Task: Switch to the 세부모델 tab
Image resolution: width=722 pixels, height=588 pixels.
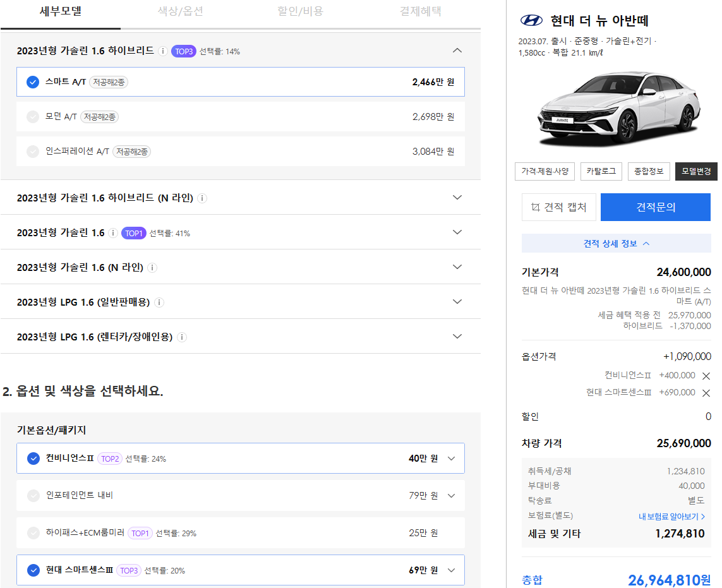Action: (x=60, y=11)
